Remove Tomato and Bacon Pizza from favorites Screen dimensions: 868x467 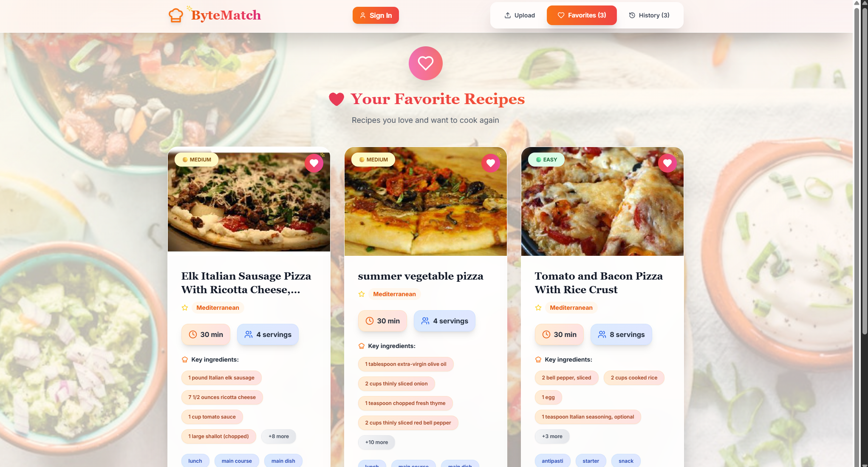coord(667,163)
